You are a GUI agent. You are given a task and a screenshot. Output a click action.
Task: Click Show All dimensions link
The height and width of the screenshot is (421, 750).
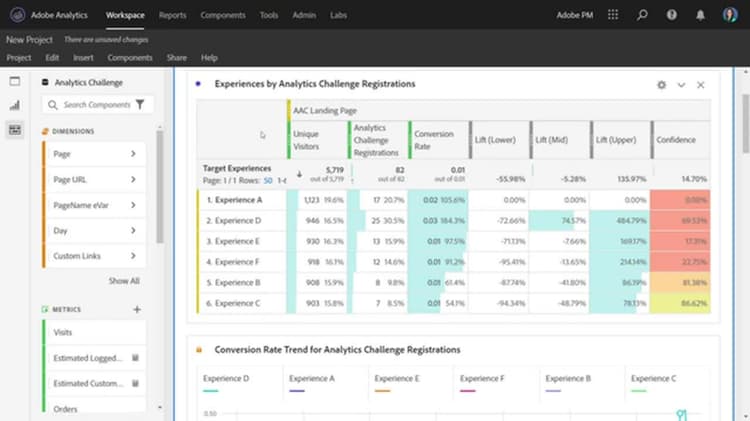(x=124, y=281)
